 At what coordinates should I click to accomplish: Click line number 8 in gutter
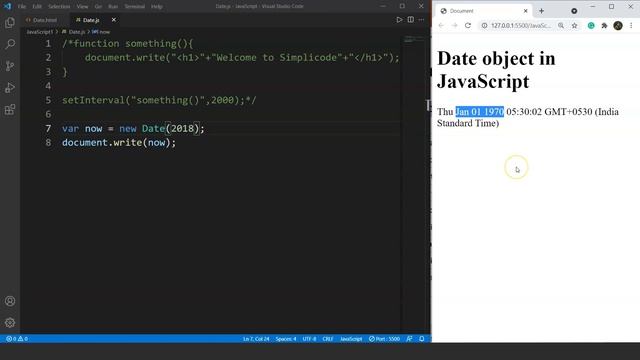point(48,142)
